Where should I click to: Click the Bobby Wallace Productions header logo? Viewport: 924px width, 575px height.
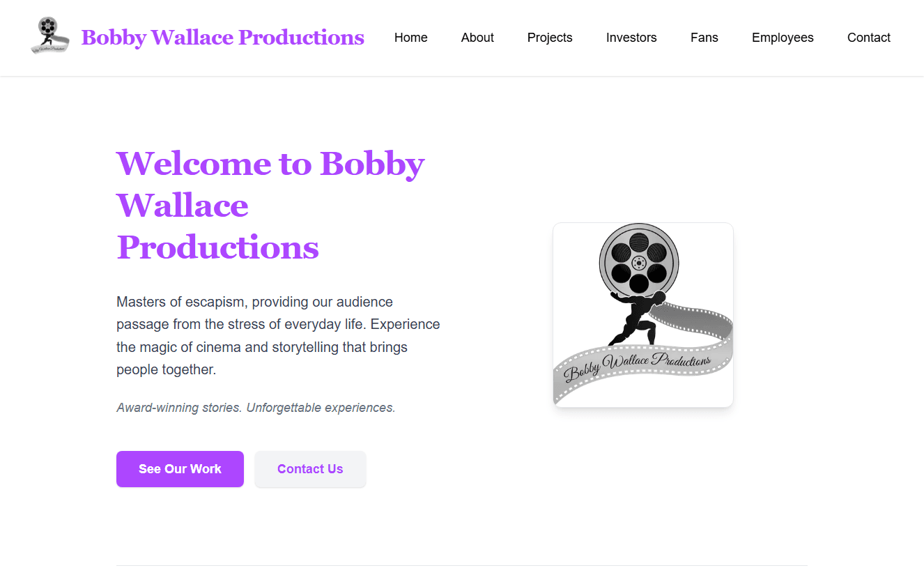point(49,33)
